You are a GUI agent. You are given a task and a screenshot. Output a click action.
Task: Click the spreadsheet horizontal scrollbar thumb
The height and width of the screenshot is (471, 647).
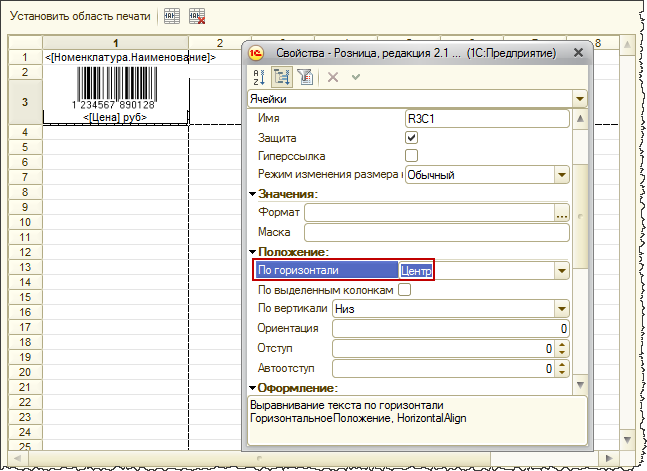click(x=259, y=458)
